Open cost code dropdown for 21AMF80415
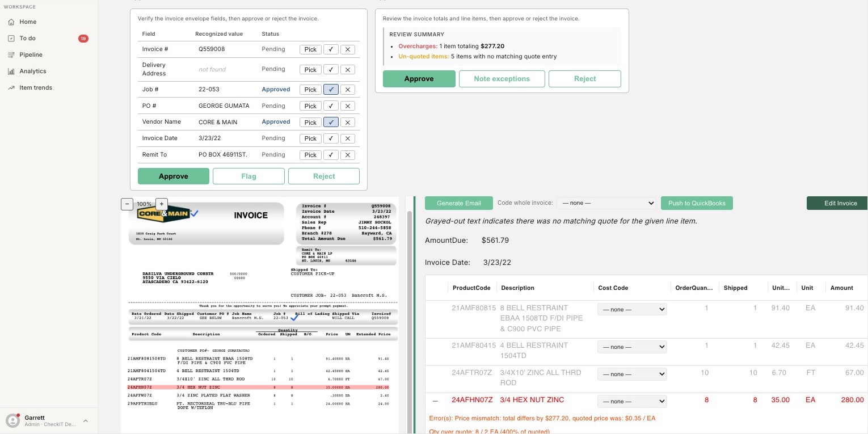Screen dimensions: 868x434 632,347
